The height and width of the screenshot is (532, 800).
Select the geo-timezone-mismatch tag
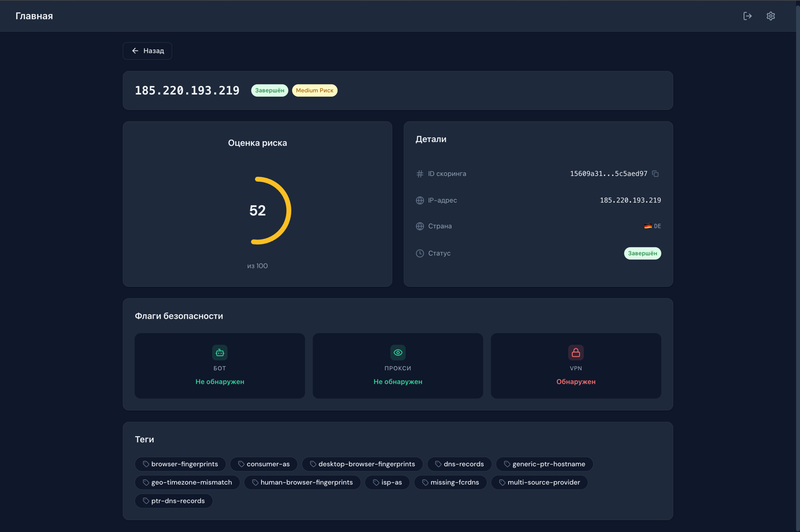tap(187, 483)
